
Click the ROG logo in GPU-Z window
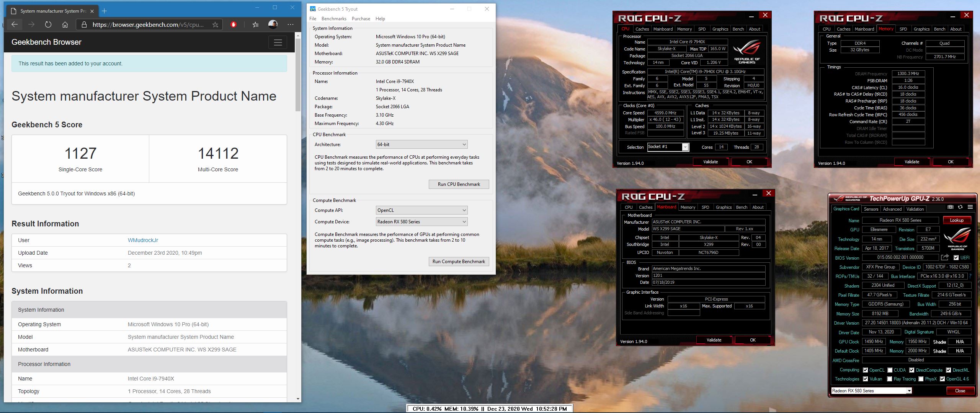pyautogui.click(x=957, y=239)
